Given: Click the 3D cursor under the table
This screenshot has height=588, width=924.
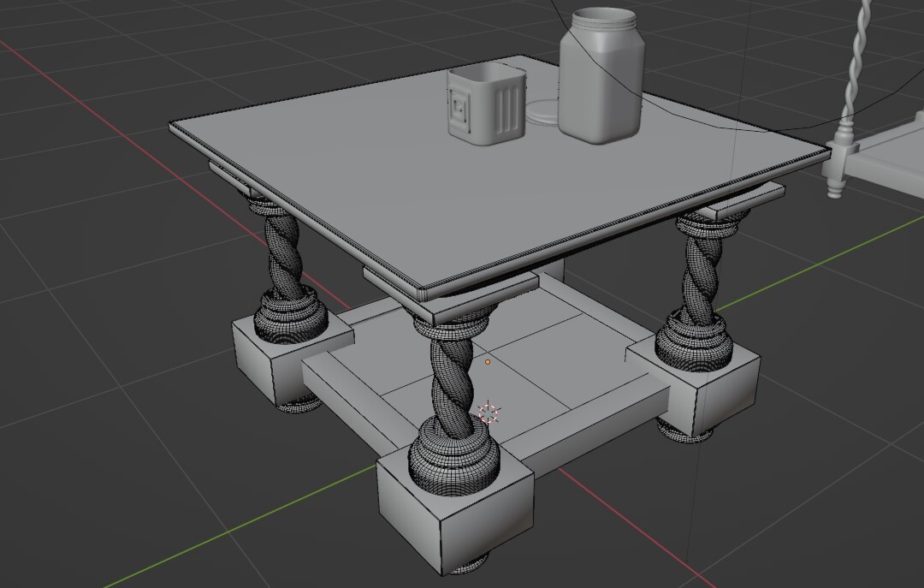Looking at the screenshot, I should coord(489,413).
